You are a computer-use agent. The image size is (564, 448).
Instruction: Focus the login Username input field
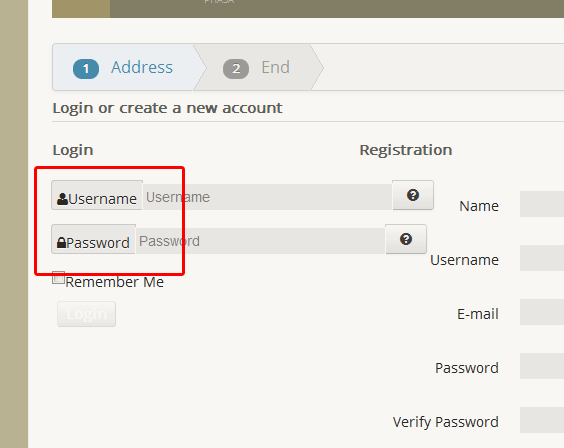[x=268, y=197]
